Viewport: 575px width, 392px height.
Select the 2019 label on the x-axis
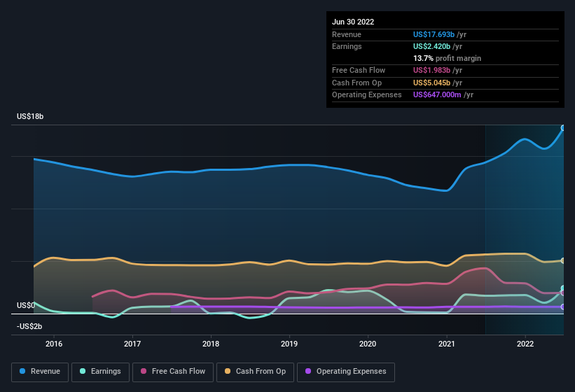click(289, 344)
